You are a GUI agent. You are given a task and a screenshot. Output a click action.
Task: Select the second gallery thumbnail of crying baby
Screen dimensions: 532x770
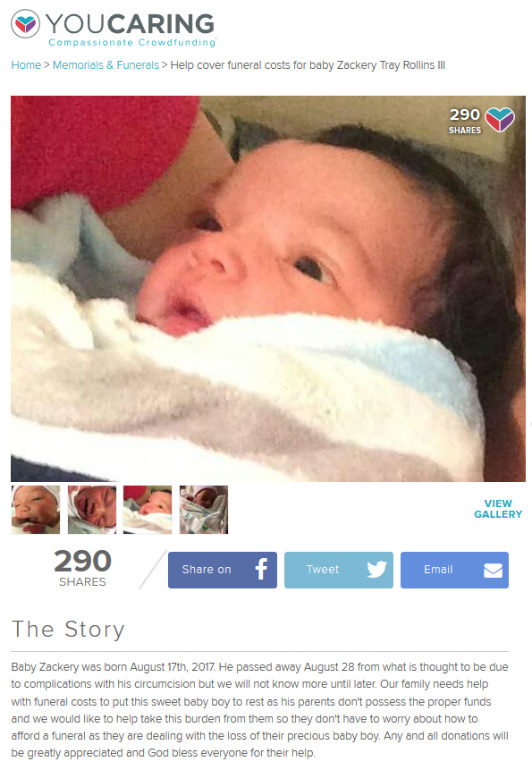pos(92,509)
